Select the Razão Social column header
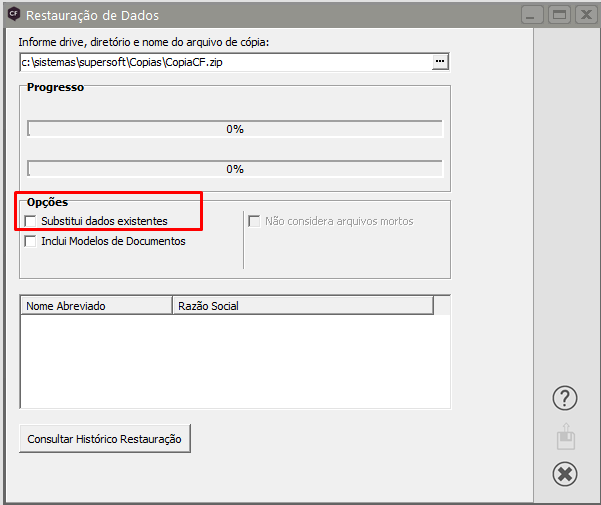601x505 pixels. point(302,305)
